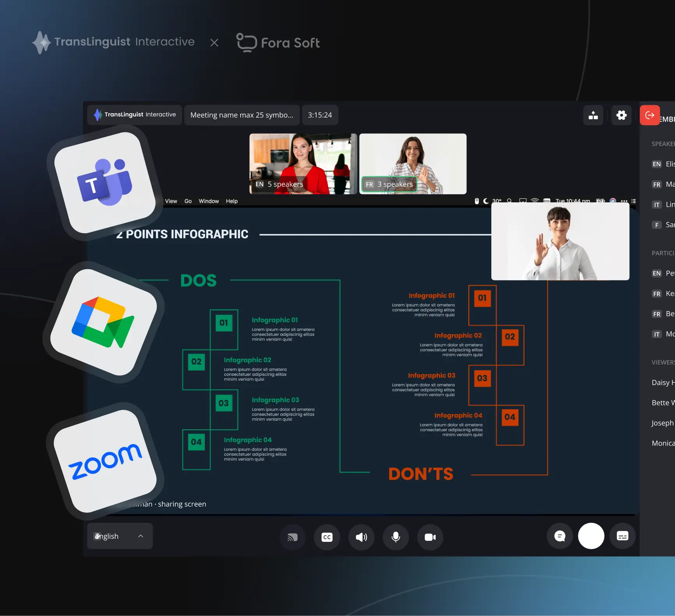The image size is (675, 616).
Task: Open the Help menu
Action: pyautogui.click(x=232, y=201)
